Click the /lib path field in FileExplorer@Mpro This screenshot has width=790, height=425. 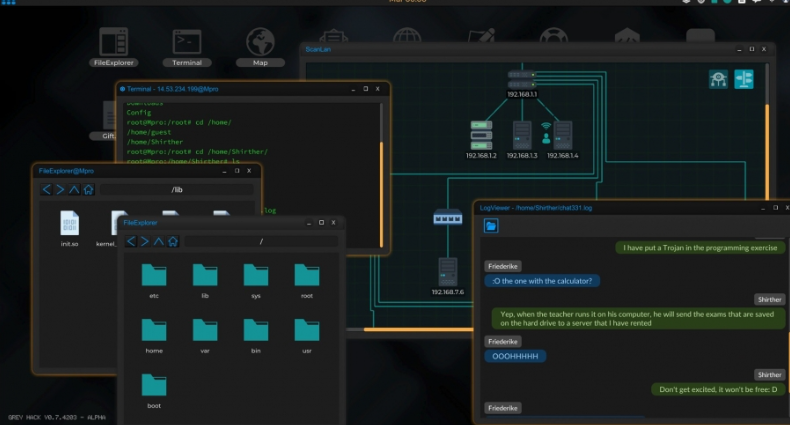point(177,189)
